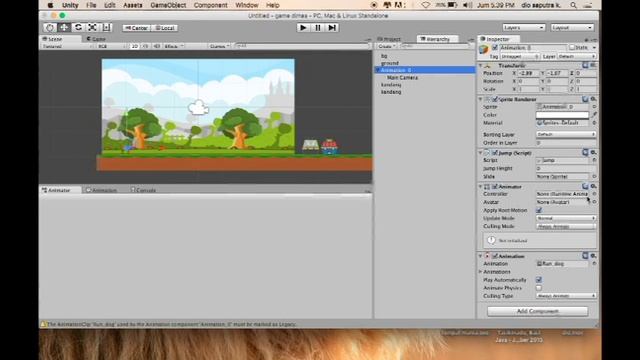Toggle Apply Root Motion checkbox
This screenshot has height=360, width=640.
pyautogui.click(x=539, y=210)
